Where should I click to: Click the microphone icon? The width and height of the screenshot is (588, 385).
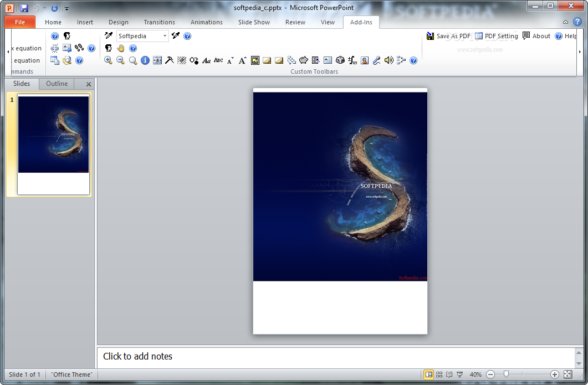pyautogui.click(x=377, y=60)
